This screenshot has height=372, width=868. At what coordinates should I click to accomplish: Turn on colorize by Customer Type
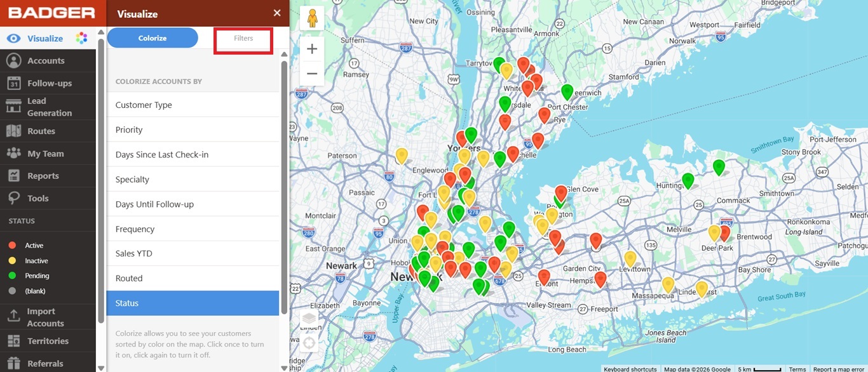(193, 105)
